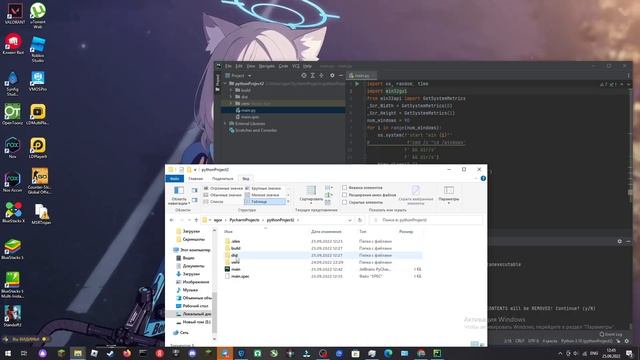The height and width of the screenshot is (360, 640).
Task: Open PyCharm from the taskbar
Action: [437, 353]
